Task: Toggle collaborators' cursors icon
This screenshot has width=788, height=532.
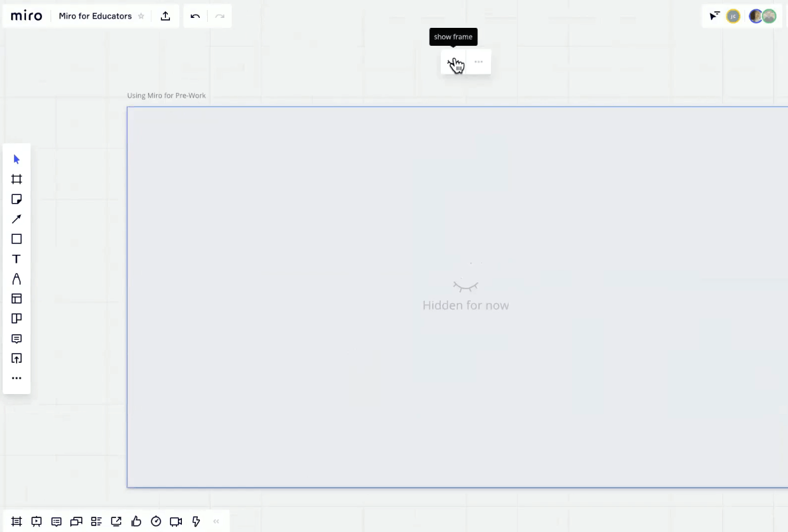Action: click(x=714, y=16)
